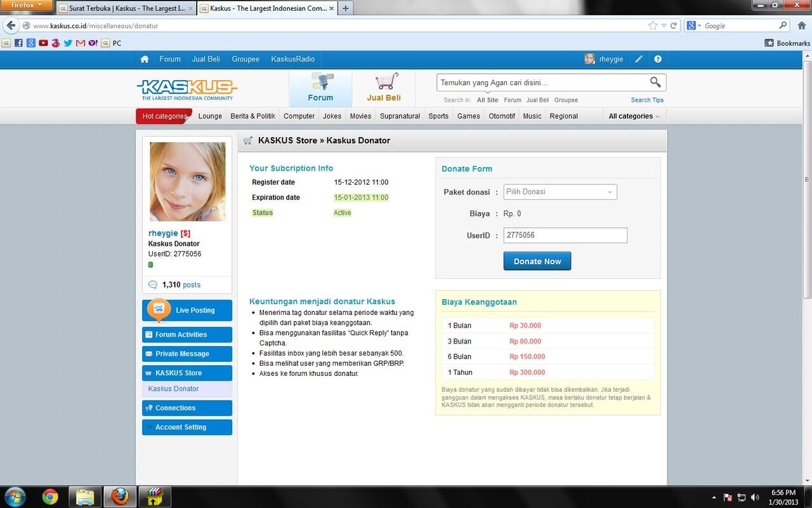The width and height of the screenshot is (812, 508).
Task: Open the Live Posting button
Action: (x=187, y=311)
